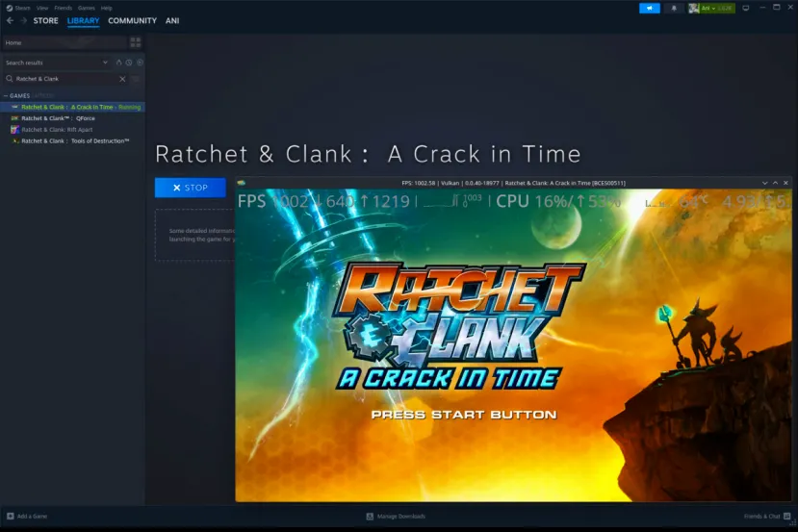The image size is (798, 532).
Task: Minimize the game window with down chevron
Action: pos(764,183)
